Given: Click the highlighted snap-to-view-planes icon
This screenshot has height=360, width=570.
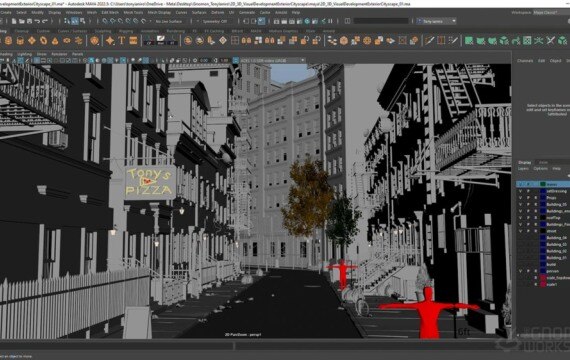Looking at the screenshot, I should (261, 21).
